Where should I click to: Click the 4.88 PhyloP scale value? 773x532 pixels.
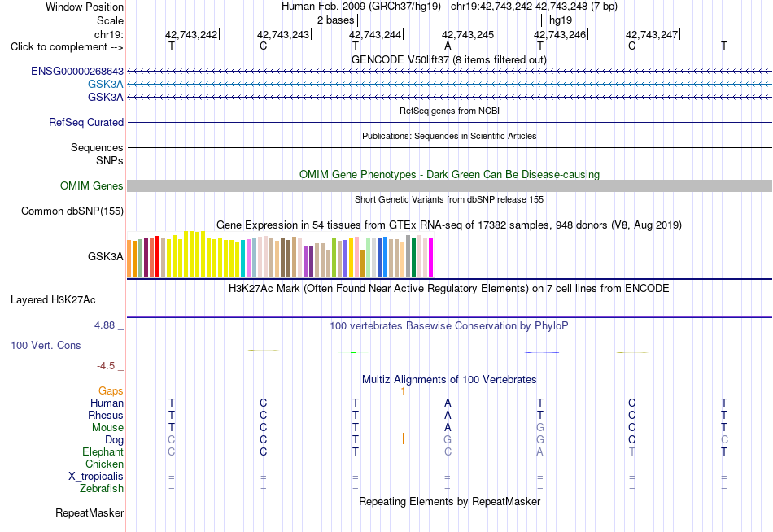104,325
